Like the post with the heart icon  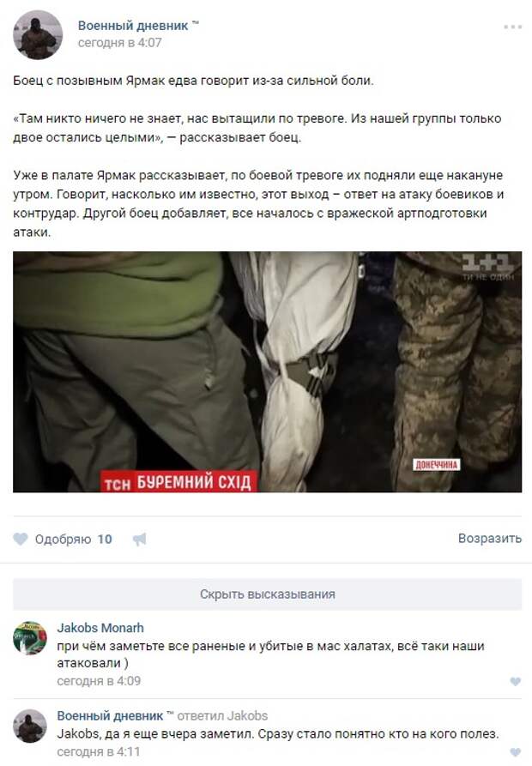[x=20, y=540]
